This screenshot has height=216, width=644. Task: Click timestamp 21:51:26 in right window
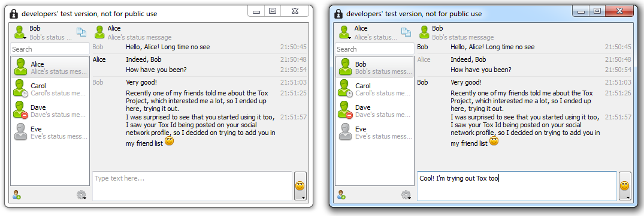point(618,93)
